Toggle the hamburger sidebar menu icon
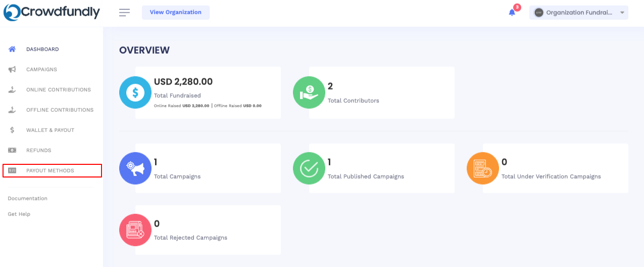644x267 pixels. [124, 13]
